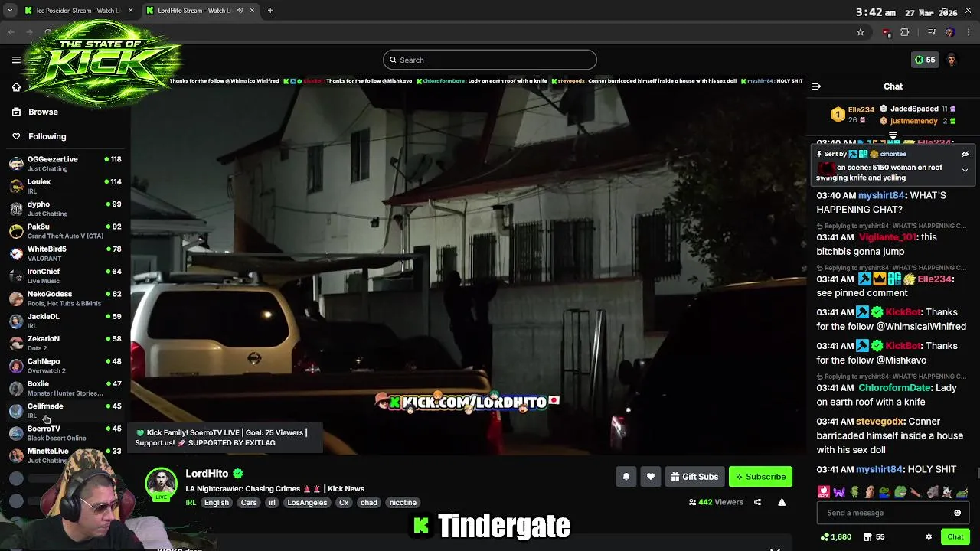Screen dimensions: 980x551
Task: Close the Ice Poseidon Stream tab
Action: 131,11
